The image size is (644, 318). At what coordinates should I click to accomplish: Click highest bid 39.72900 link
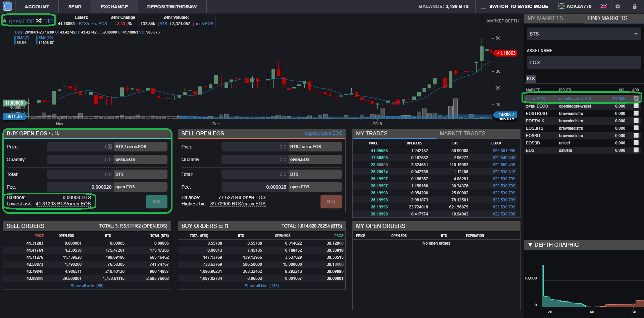click(x=238, y=204)
